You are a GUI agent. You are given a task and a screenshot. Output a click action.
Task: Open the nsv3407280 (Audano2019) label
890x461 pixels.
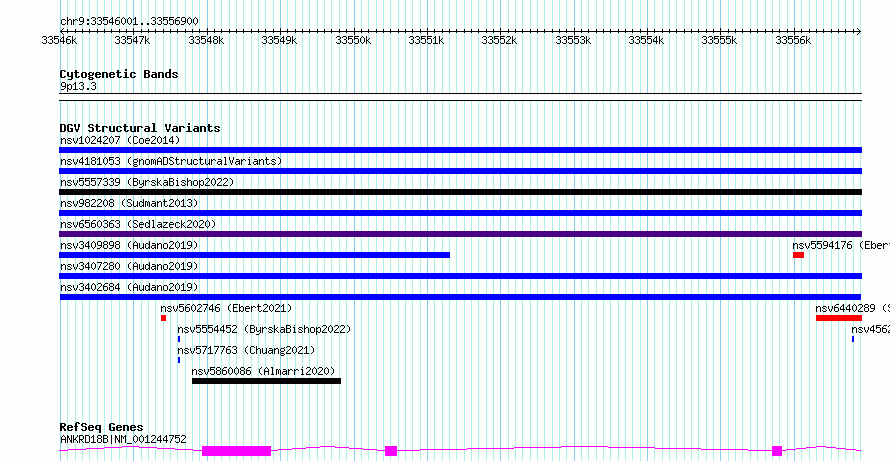[x=129, y=266]
